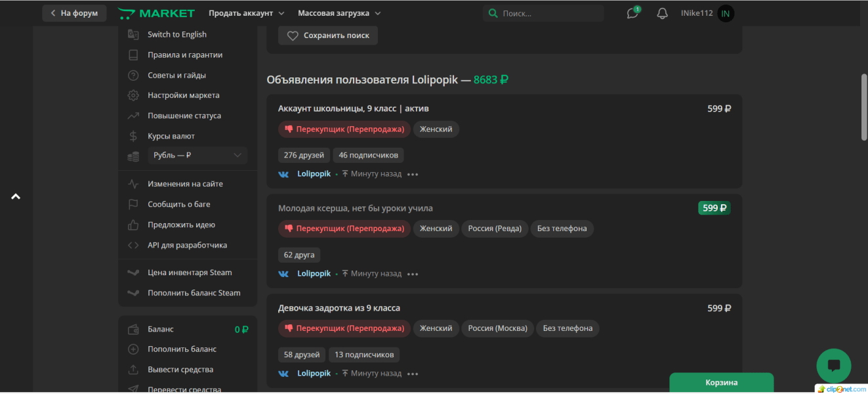Click the Поиск search input field
Image resolution: width=868 pixels, height=394 pixels.
click(x=545, y=12)
